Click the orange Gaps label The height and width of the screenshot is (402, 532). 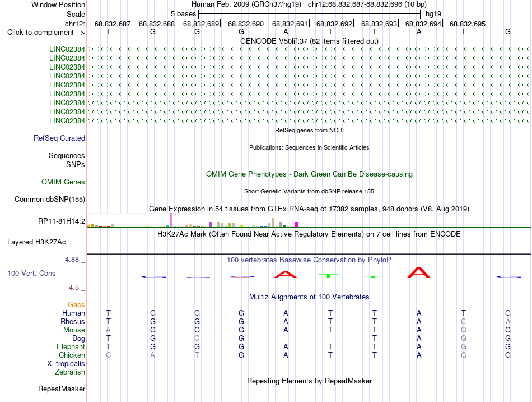coord(76,305)
